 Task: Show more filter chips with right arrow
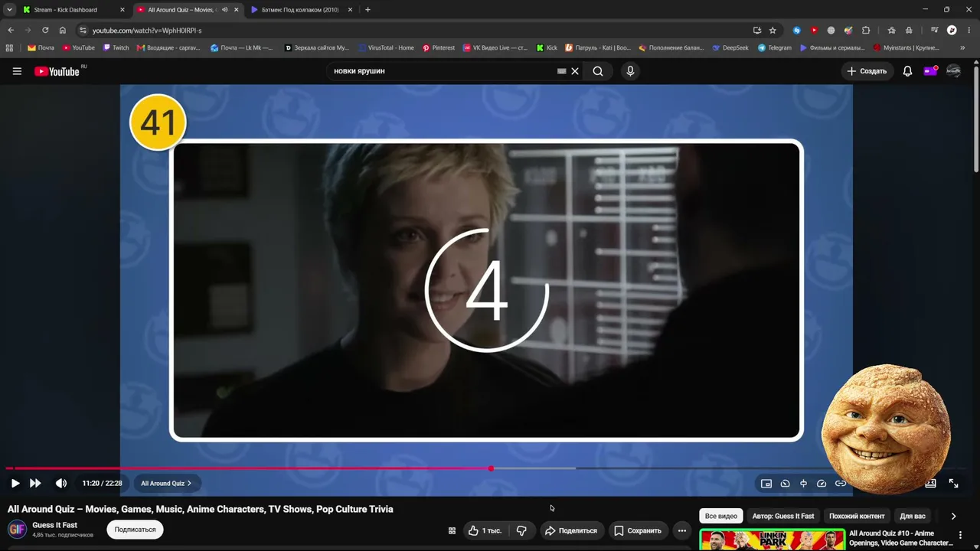click(x=953, y=516)
